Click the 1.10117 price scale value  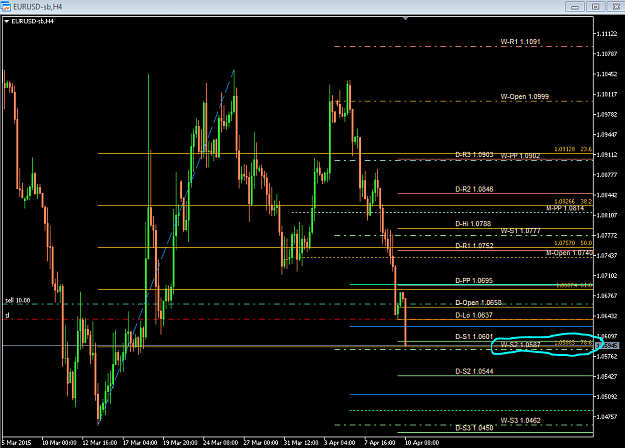click(607, 94)
